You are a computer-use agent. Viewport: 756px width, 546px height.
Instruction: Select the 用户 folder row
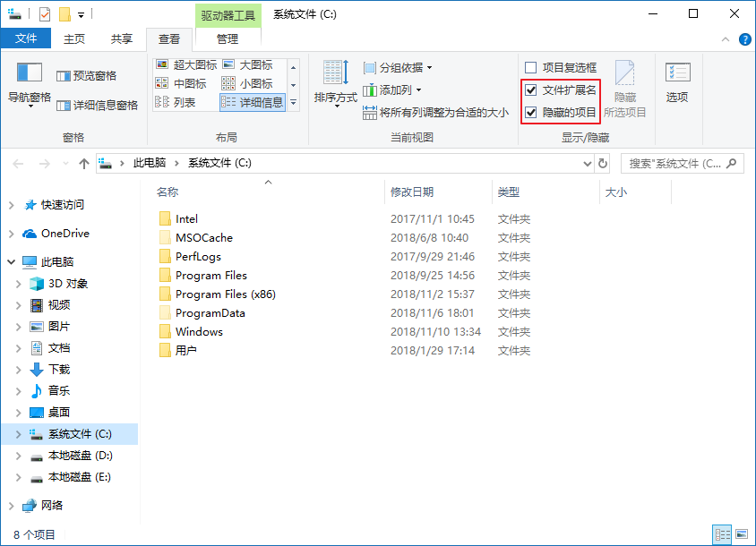pyautogui.click(x=344, y=350)
